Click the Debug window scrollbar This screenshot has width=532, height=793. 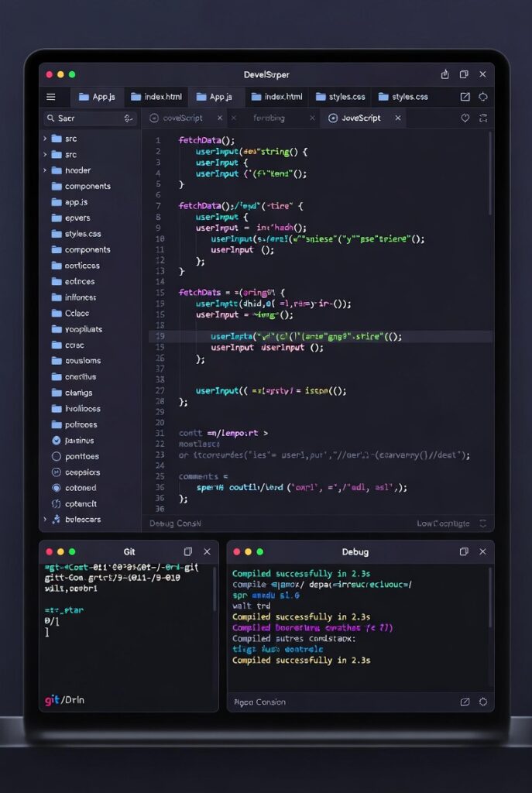pyautogui.click(x=490, y=597)
